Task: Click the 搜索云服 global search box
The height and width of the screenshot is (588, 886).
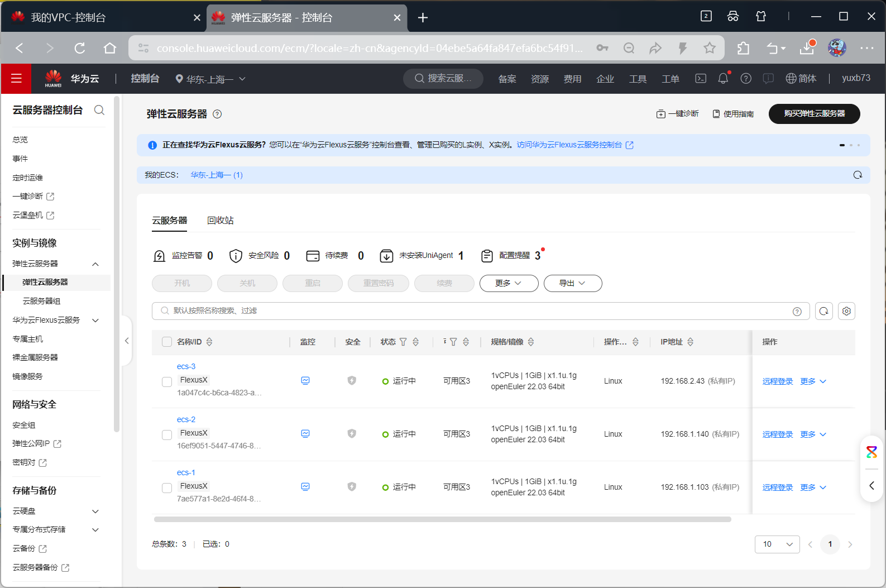Action: pos(443,79)
